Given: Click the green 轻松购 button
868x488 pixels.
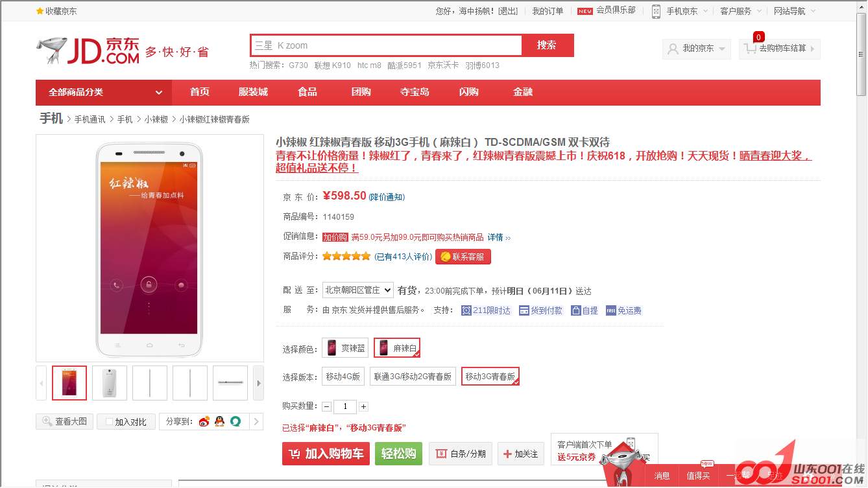Looking at the screenshot, I should point(398,454).
